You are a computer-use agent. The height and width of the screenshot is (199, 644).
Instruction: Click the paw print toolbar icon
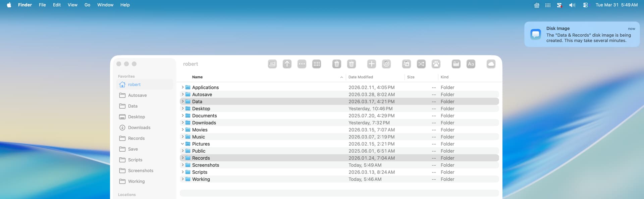(436, 64)
